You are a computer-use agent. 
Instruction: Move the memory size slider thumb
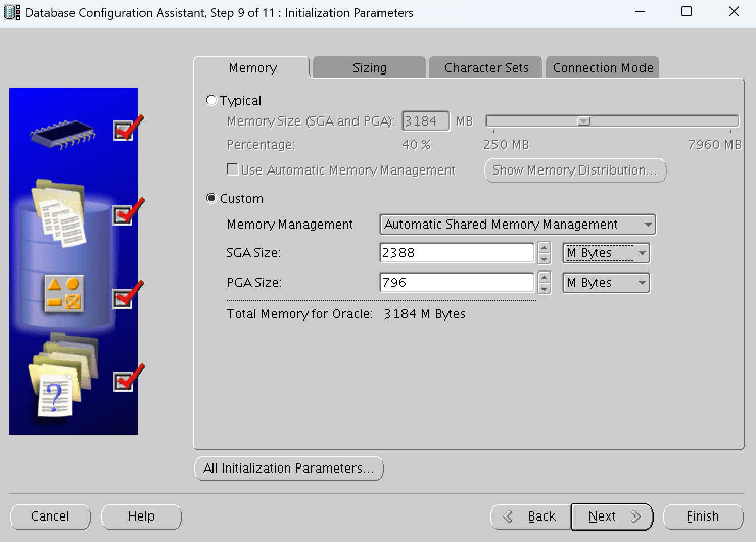coord(584,121)
